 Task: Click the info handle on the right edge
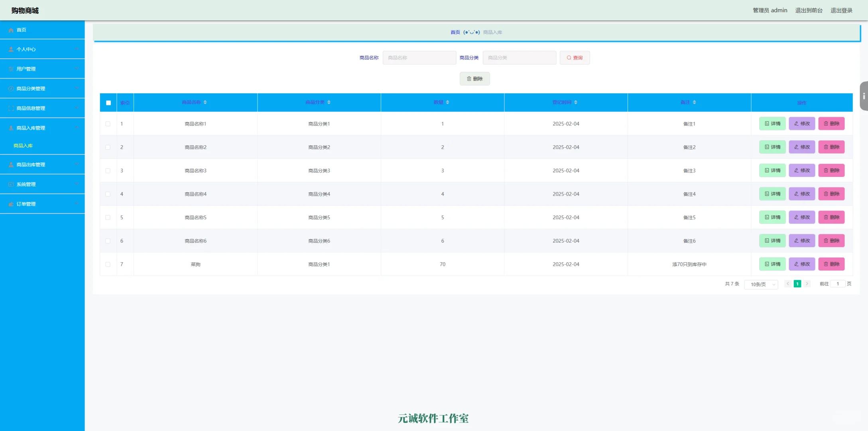(864, 96)
